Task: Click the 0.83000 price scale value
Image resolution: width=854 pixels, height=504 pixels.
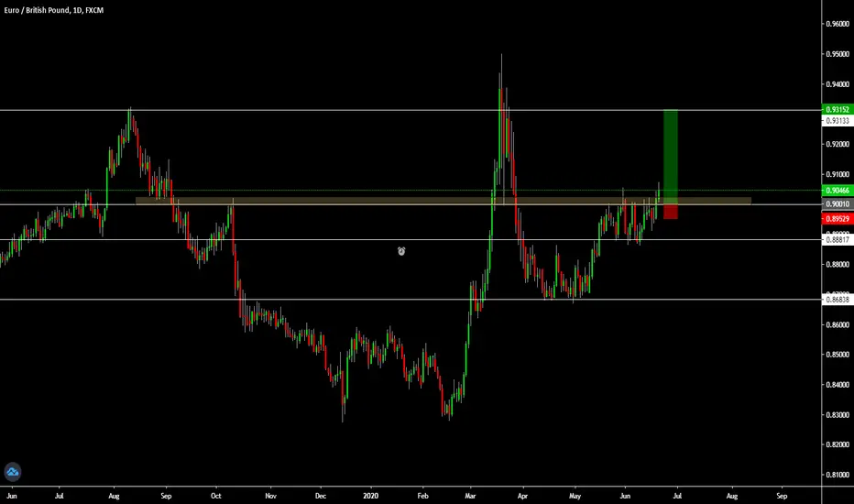Action: pyautogui.click(x=838, y=414)
